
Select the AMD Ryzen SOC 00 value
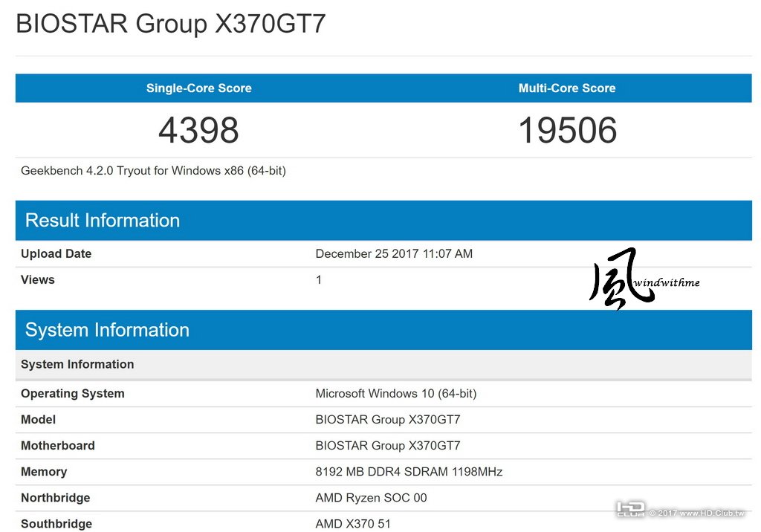click(372, 498)
